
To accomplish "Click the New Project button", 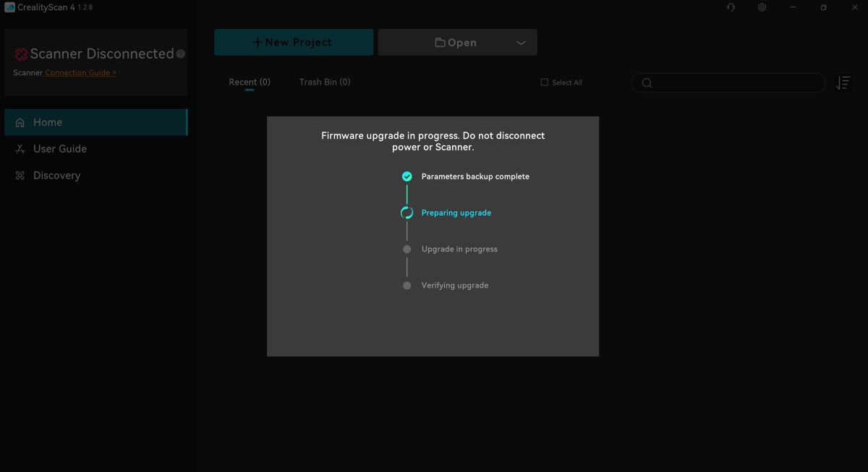I will coord(293,43).
